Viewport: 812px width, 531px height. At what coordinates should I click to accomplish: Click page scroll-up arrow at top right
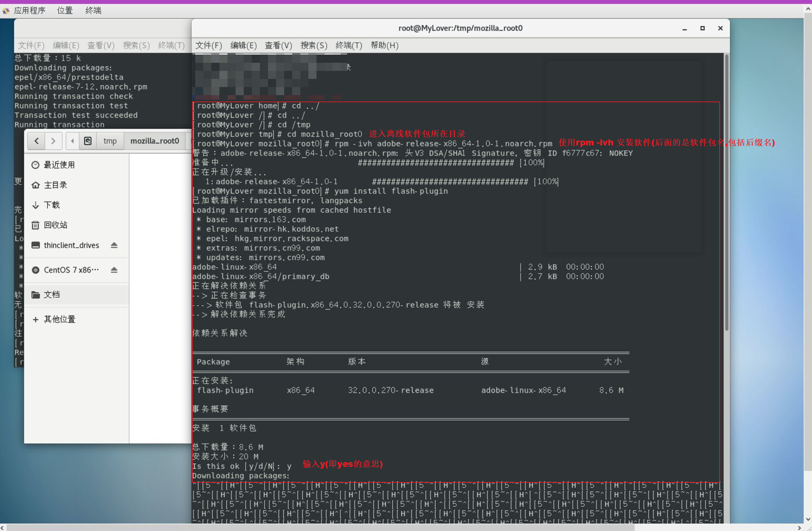[808, 9]
